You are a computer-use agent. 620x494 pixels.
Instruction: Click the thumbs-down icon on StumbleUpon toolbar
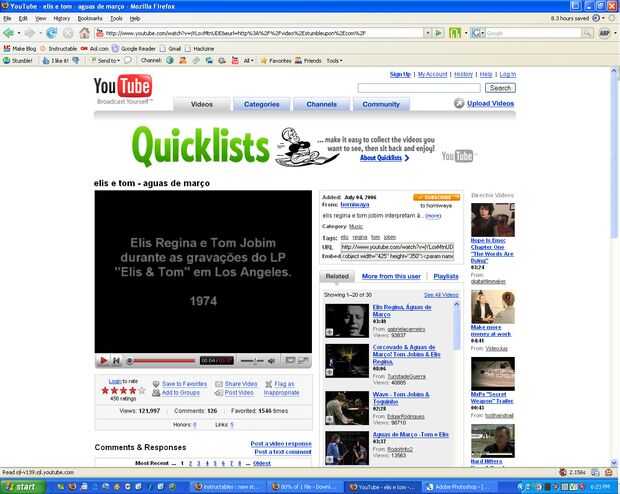(76, 61)
